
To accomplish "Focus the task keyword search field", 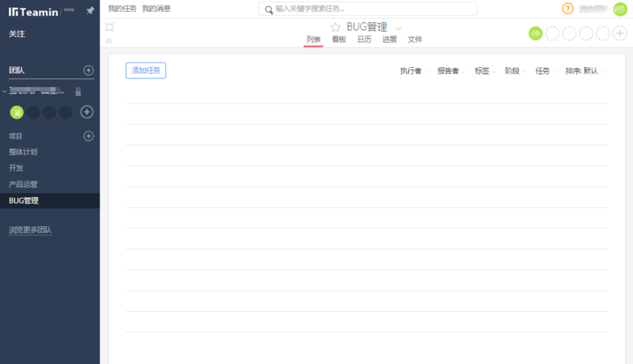I will [x=367, y=9].
